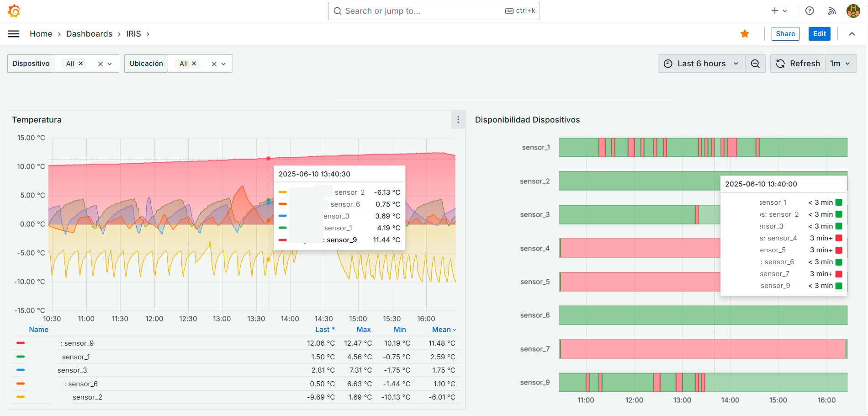
Task: Click the user avatar icon
Action: (x=853, y=11)
